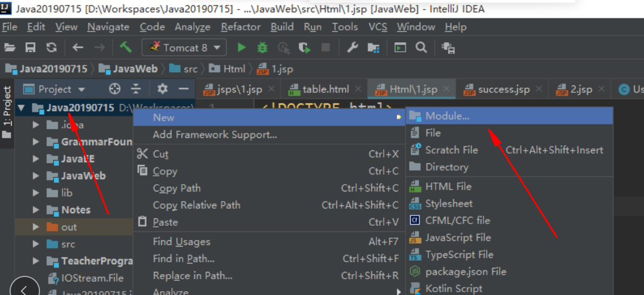The image size is (644, 295).
Task: Choose Add Framework Support... context entry
Action: pyautogui.click(x=270, y=135)
